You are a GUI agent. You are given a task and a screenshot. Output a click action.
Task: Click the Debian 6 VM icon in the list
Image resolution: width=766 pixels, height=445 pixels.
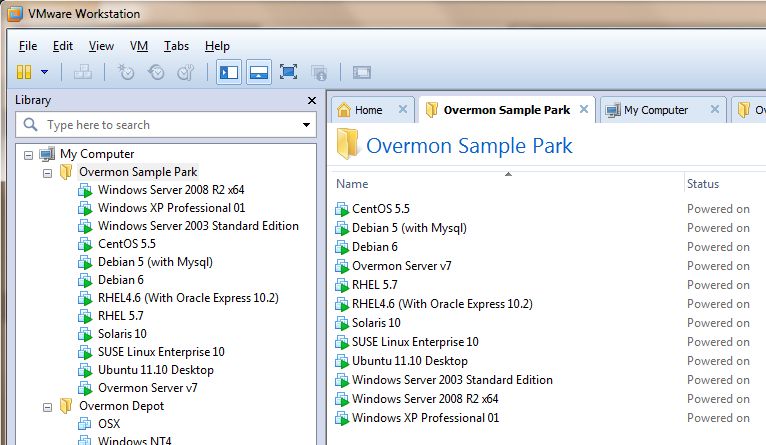(x=342, y=248)
